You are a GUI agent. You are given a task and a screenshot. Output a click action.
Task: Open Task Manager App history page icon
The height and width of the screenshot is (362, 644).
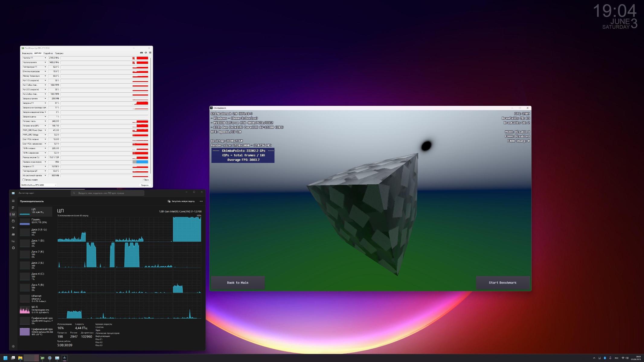(x=13, y=221)
